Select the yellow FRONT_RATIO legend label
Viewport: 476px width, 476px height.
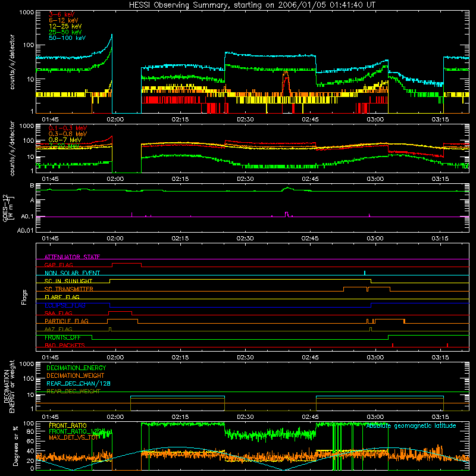coord(68,425)
